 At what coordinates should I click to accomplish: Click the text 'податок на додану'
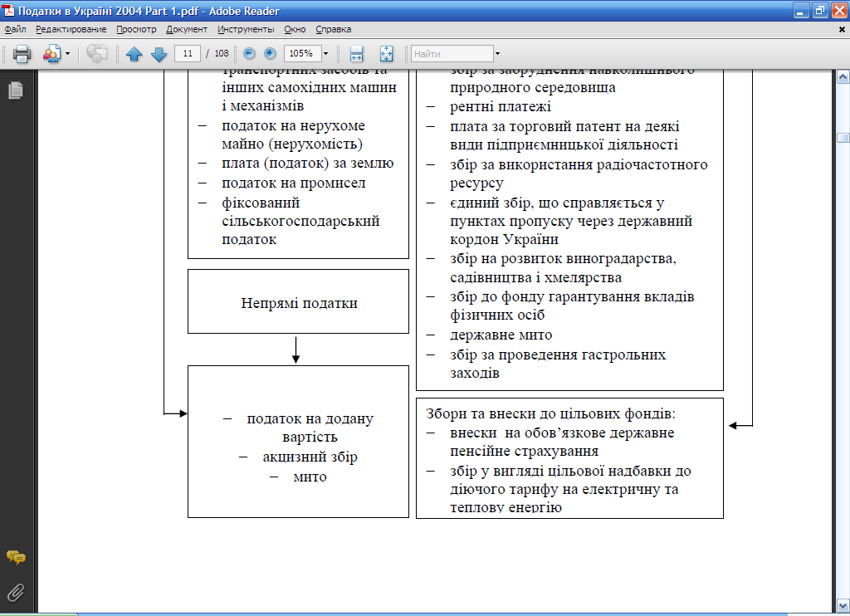click(310, 419)
